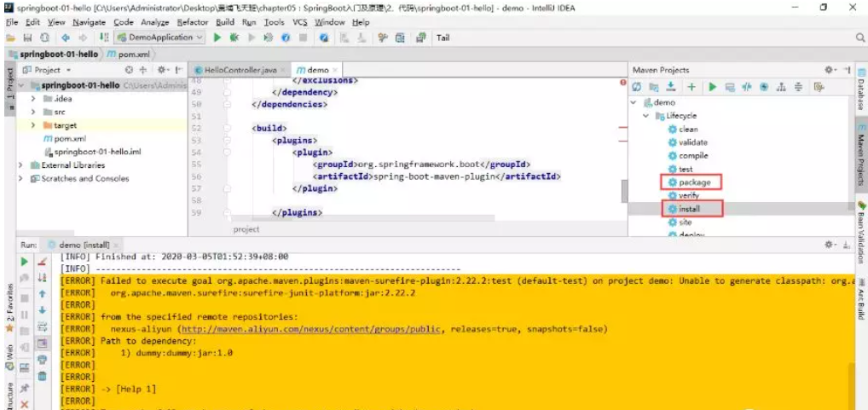Toggle Maven skip tests mode icon
Image resolution: width=868 pixels, height=410 pixels.
coord(764,87)
